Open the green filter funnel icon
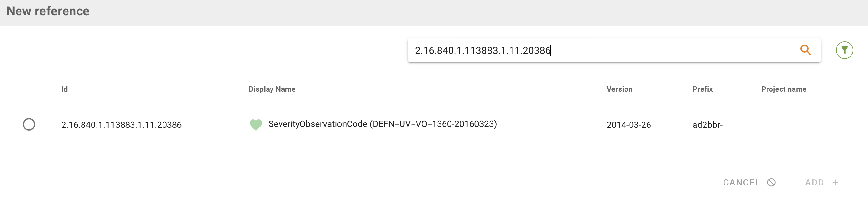The image size is (868, 197). pyautogui.click(x=844, y=50)
